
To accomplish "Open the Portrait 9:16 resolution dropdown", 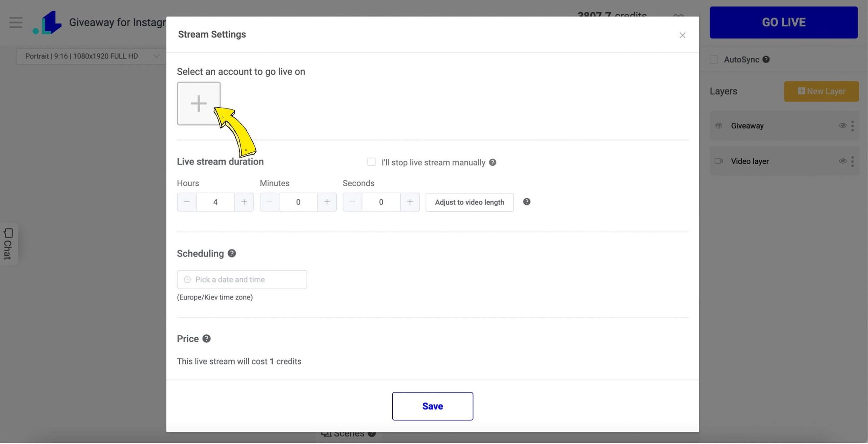I will 91,56.
